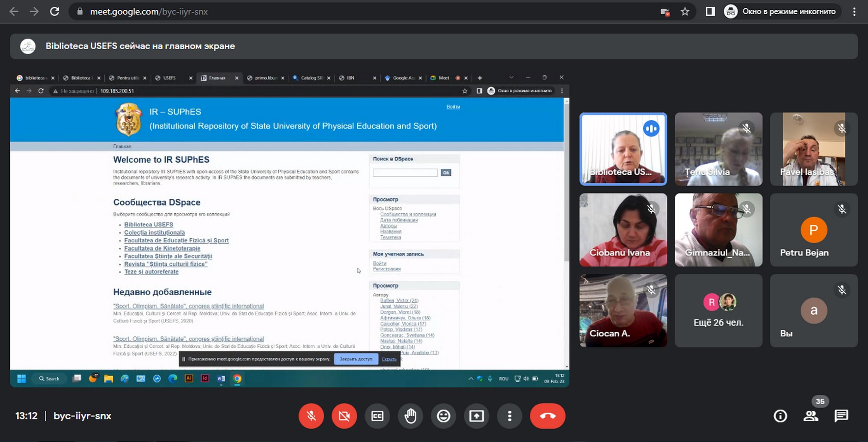Viewport: 868px width, 442px height.
Task: Select Pavel Iasibas participant tile
Action: tap(814, 149)
